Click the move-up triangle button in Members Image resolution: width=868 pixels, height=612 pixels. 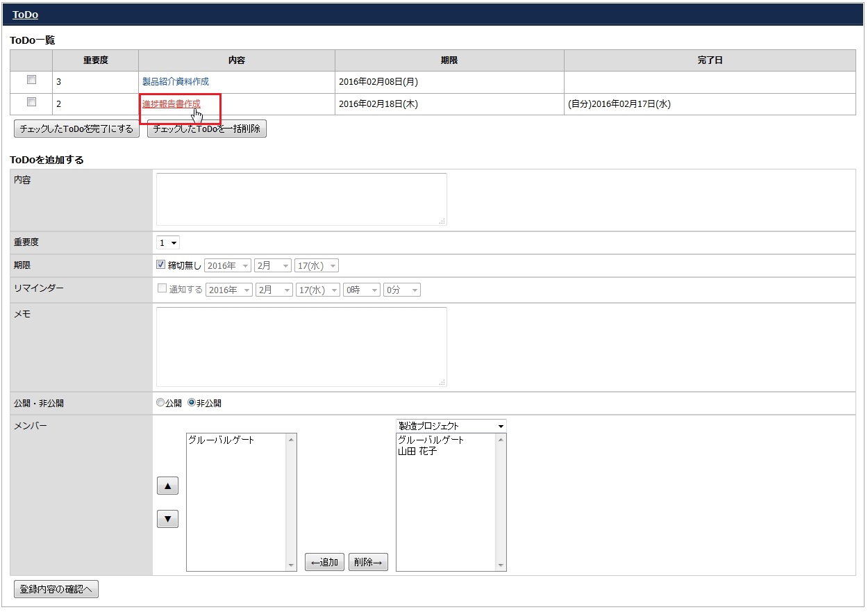click(x=167, y=486)
